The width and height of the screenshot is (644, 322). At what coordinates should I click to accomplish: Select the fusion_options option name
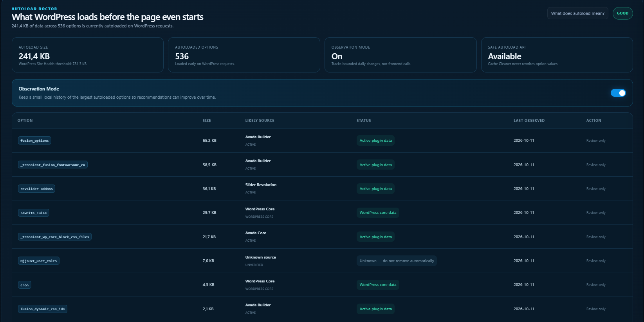[x=34, y=141]
